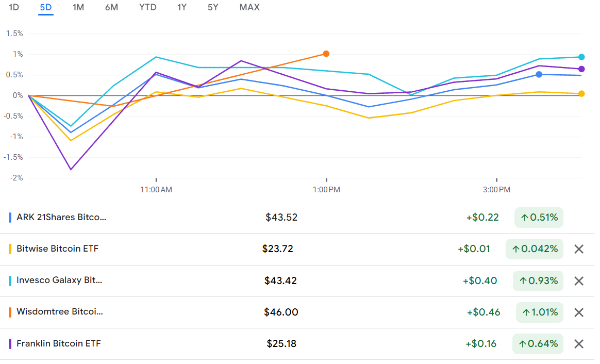Switch to the 1M chart view

(78, 7)
